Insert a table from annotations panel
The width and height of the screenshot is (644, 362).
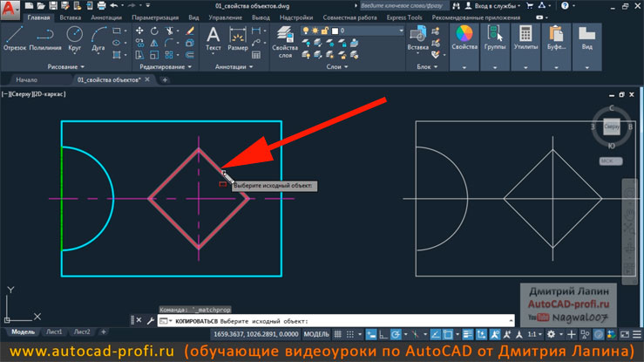256,55
